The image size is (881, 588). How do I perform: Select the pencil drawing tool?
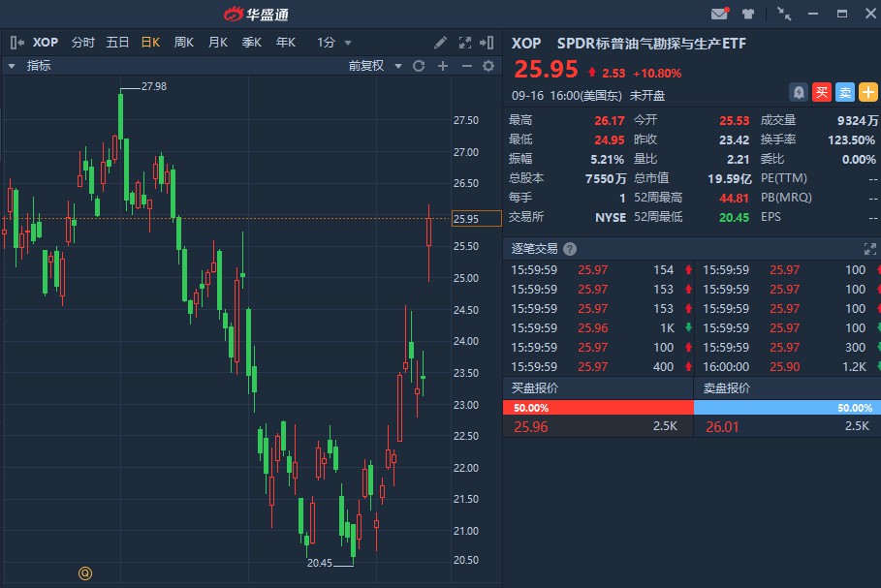tap(440, 43)
